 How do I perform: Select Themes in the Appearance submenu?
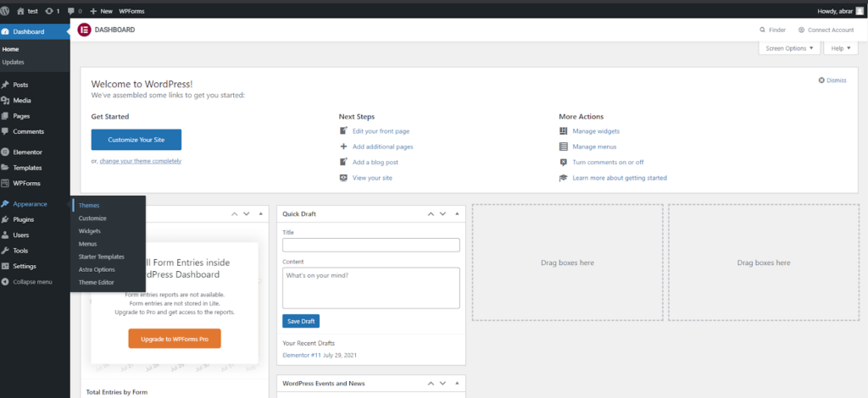89,205
